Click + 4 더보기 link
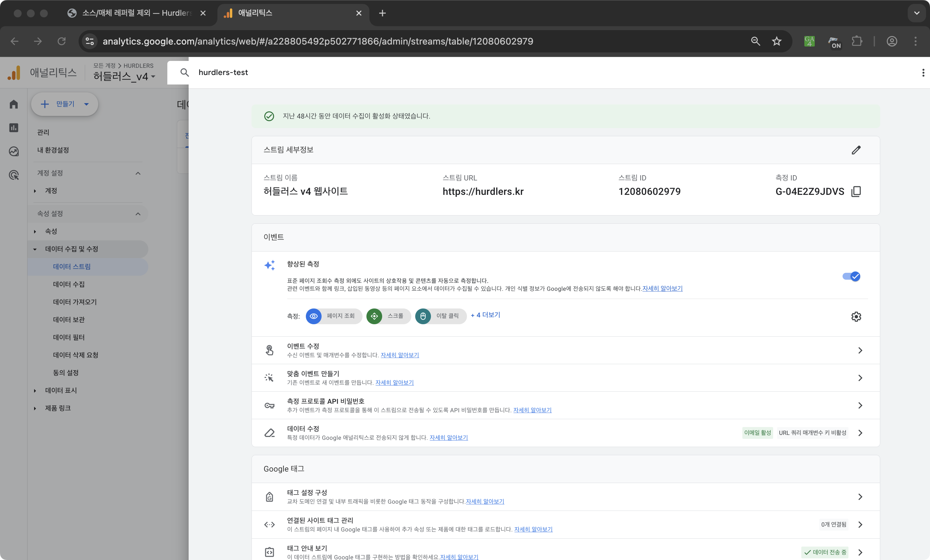Screen dimensions: 930x560 [x=485, y=315]
